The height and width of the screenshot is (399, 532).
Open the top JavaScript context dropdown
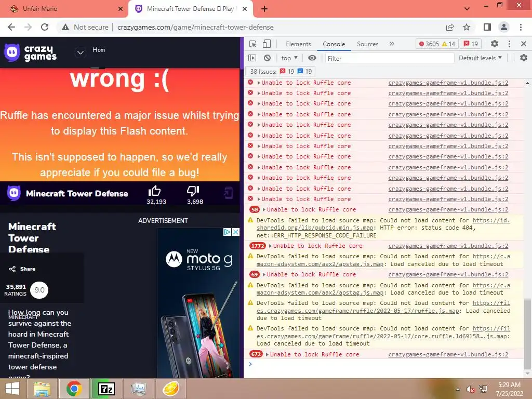tap(289, 58)
